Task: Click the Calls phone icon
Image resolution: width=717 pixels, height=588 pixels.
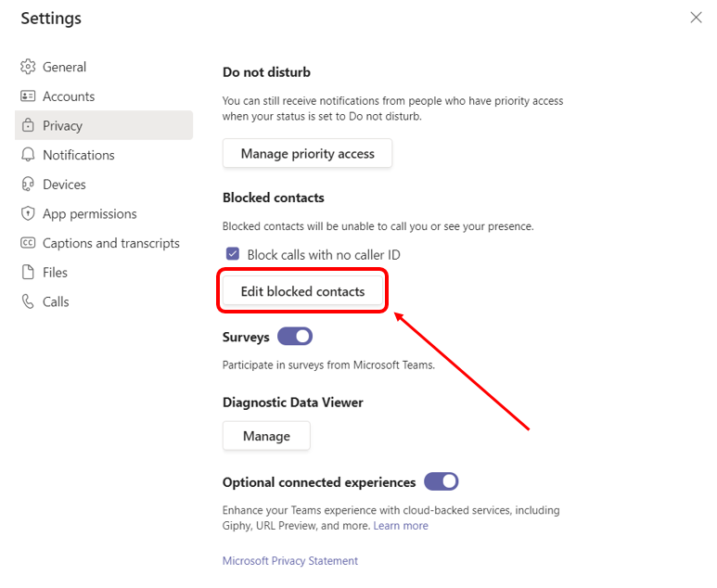Action: (28, 301)
